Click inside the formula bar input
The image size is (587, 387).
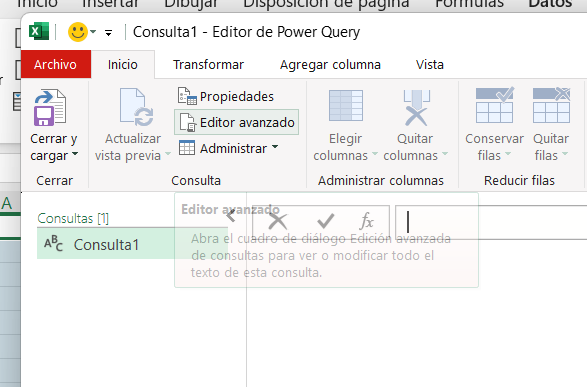pyautogui.click(x=491, y=222)
